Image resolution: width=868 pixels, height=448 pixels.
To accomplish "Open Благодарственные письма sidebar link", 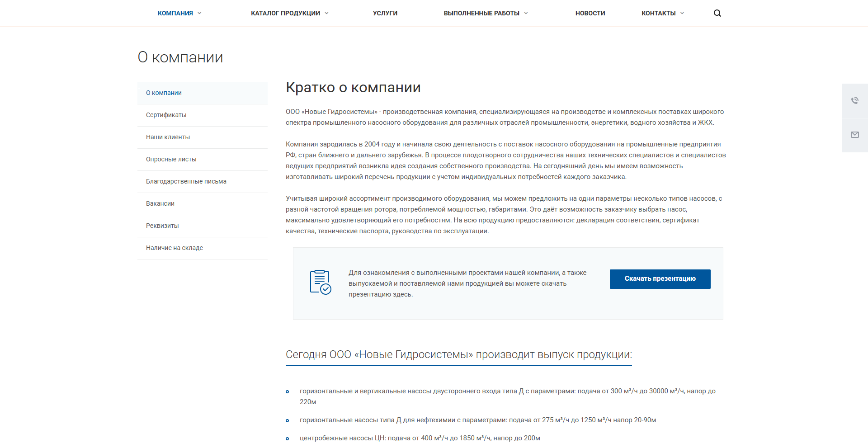I will pyautogui.click(x=186, y=181).
